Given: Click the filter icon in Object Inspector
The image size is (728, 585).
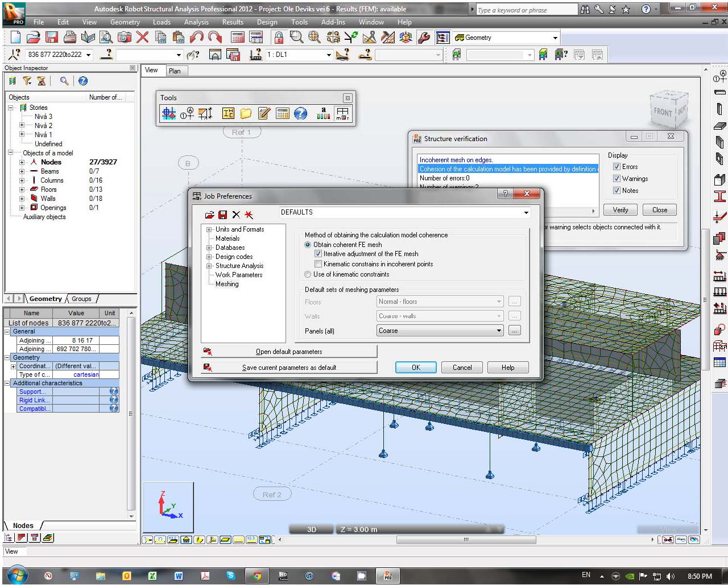Looking at the screenshot, I should 27,81.
